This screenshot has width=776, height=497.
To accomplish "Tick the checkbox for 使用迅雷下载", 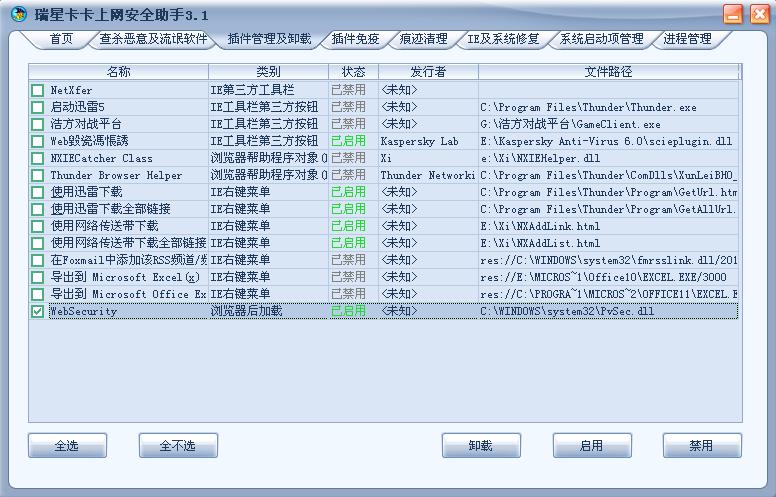I will point(37,193).
